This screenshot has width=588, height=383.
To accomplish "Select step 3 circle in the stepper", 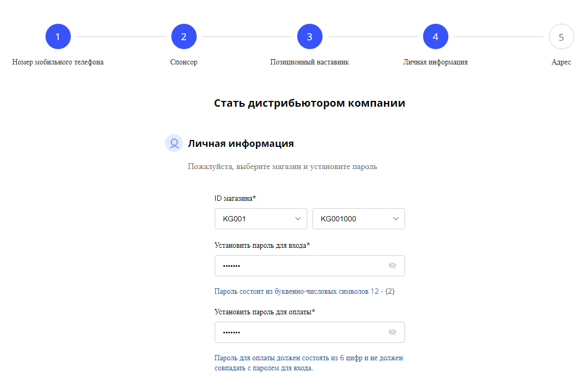I will point(310,37).
